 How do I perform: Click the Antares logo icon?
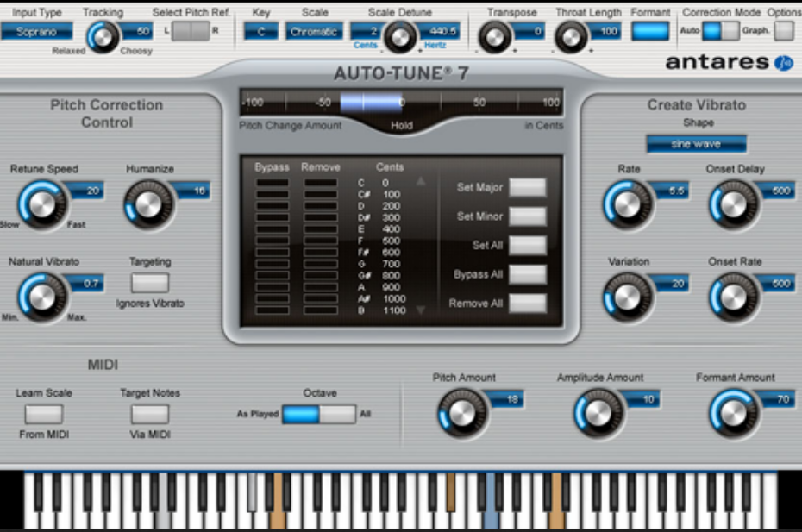click(784, 63)
